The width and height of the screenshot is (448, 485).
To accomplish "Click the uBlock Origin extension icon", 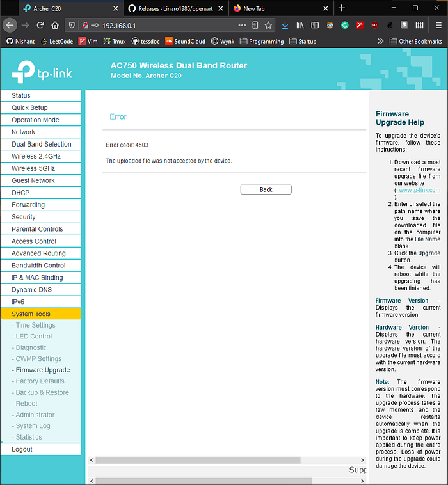I will 374,26.
